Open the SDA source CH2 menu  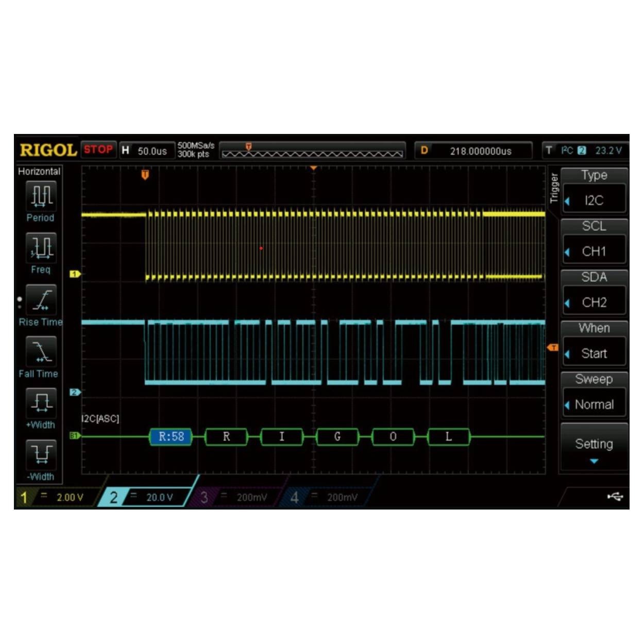pos(594,293)
